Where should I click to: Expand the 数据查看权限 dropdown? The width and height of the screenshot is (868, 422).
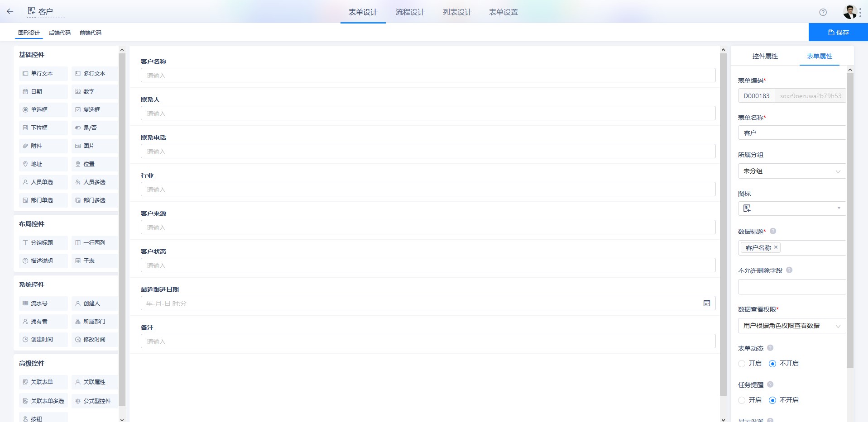point(792,326)
